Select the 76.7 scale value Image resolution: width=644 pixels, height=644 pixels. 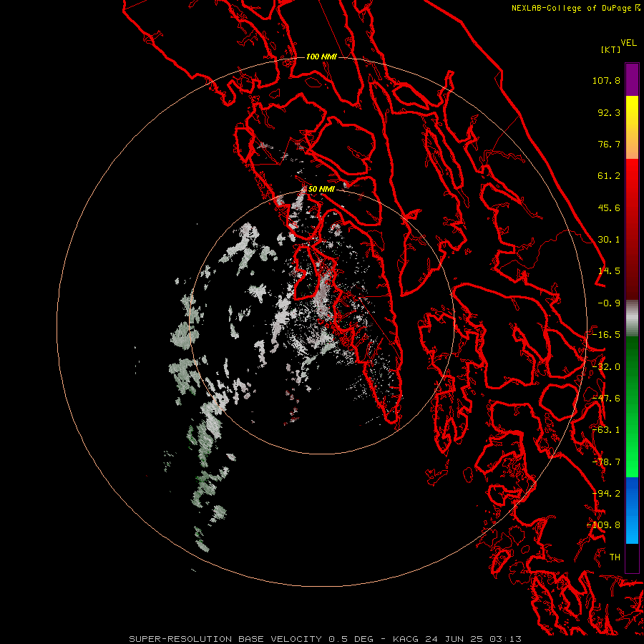(609, 144)
